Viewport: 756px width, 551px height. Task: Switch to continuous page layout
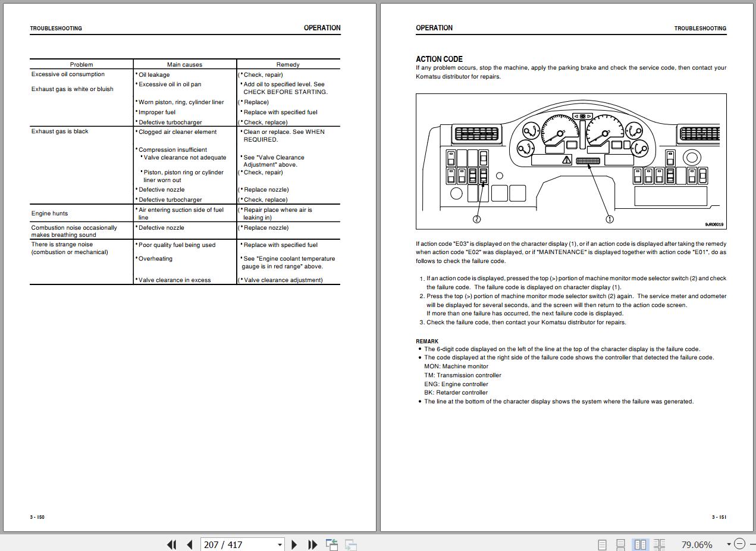pyautogui.click(x=620, y=544)
